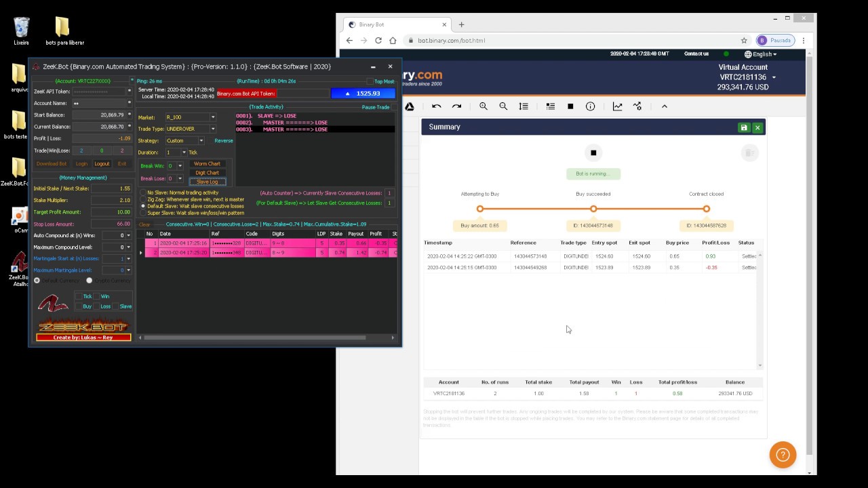Close the Summary panel with green X
Image resolution: width=868 pixels, height=488 pixels.
[x=757, y=127]
